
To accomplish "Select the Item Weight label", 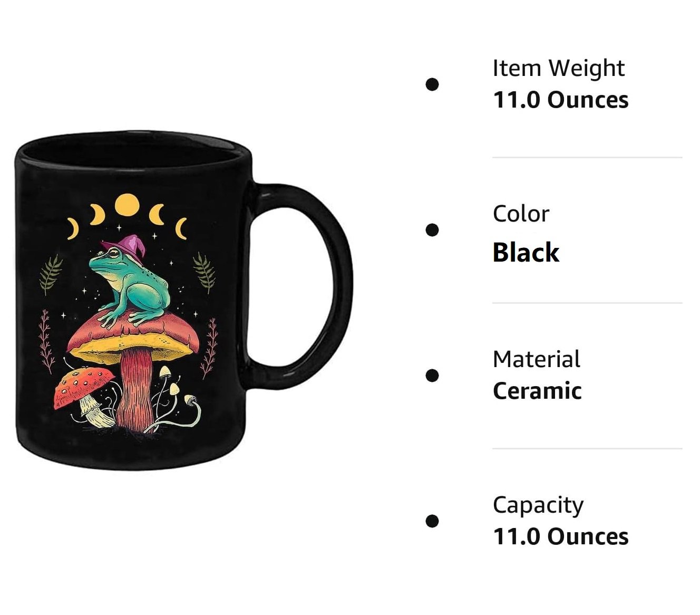I will 558,69.
